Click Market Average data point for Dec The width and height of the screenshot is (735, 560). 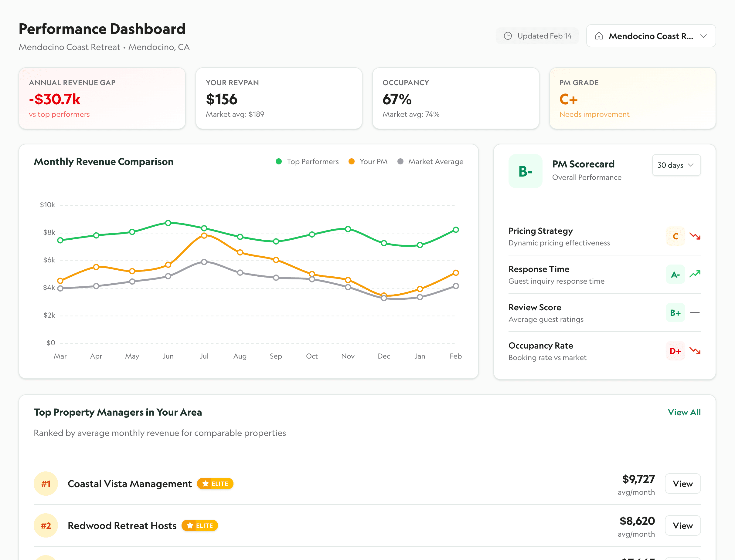384,298
